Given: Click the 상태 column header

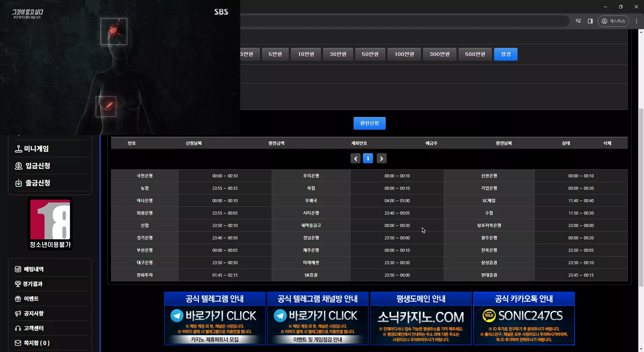Looking at the screenshot, I should pos(566,143).
